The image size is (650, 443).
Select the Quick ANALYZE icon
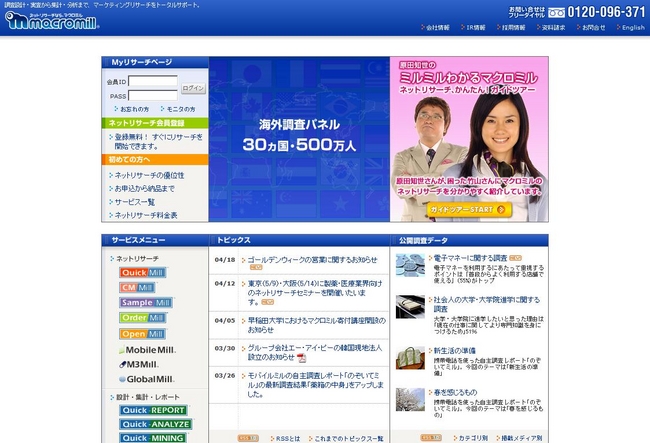pos(156,424)
